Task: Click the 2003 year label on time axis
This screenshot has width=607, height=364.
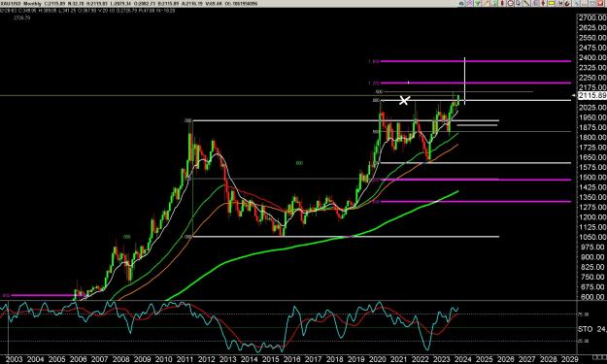Action: tap(15, 359)
